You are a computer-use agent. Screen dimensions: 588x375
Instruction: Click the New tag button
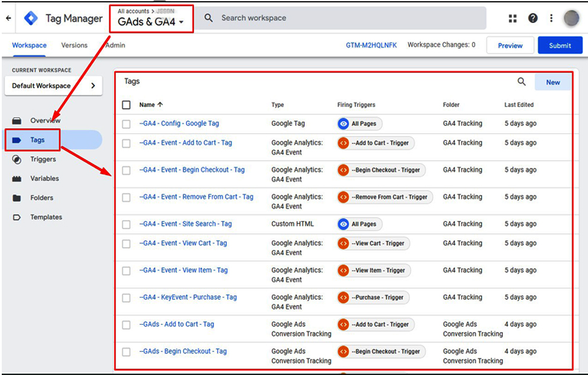click(553, 82)
